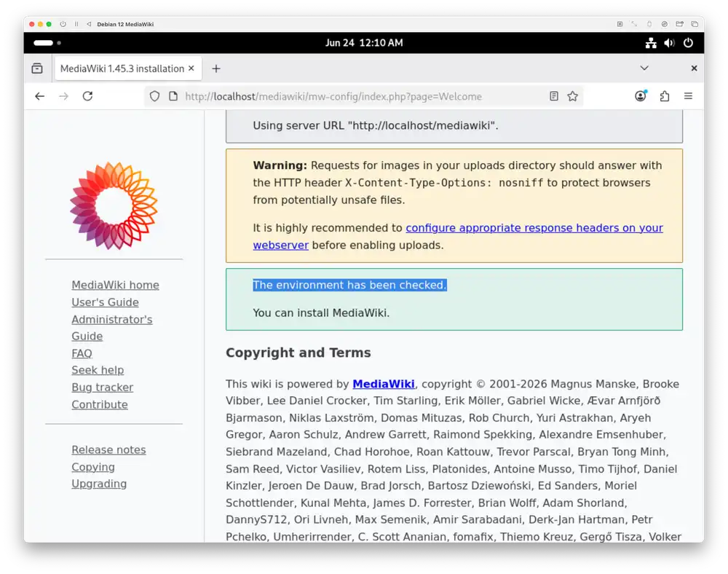The height and width of the screenshot is (574, 728).
Task: Open the Release notes link
Action: coord(108,449)
